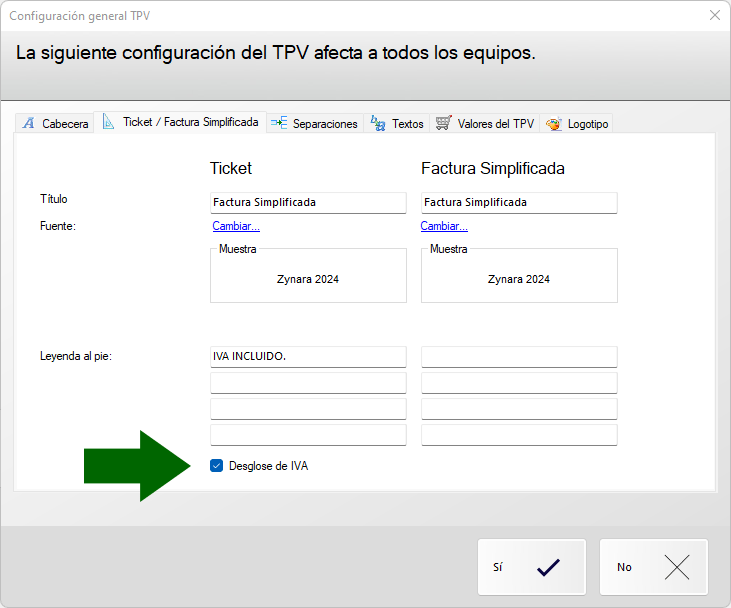Open Cambiar link under Factura Simplificada font
Viewport: 731px width, 608px height.
coord(444,226)
